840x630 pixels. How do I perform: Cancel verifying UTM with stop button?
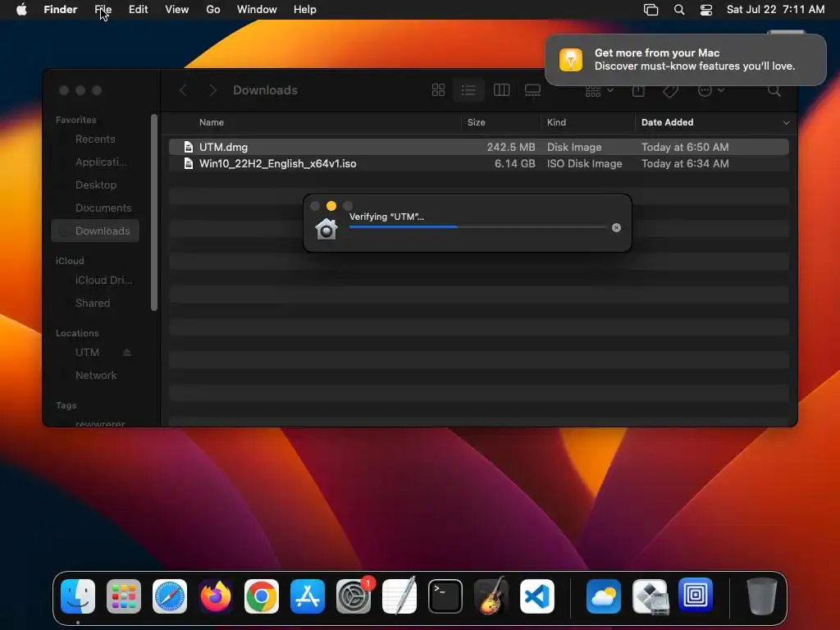616,228
